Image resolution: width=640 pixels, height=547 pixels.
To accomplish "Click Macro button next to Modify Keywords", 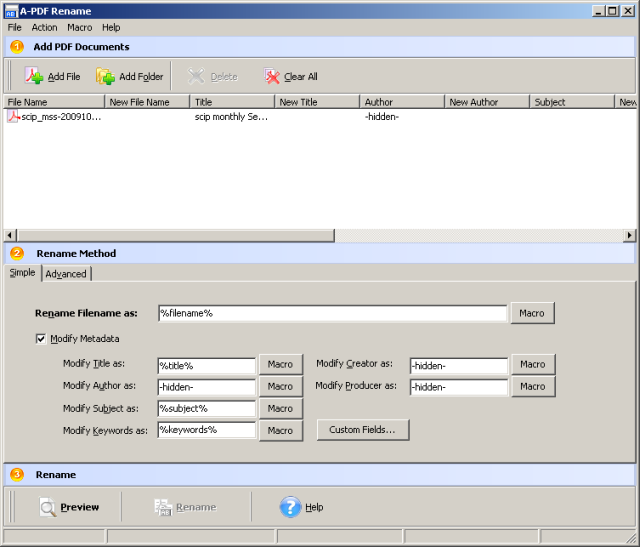I will 281,430.
